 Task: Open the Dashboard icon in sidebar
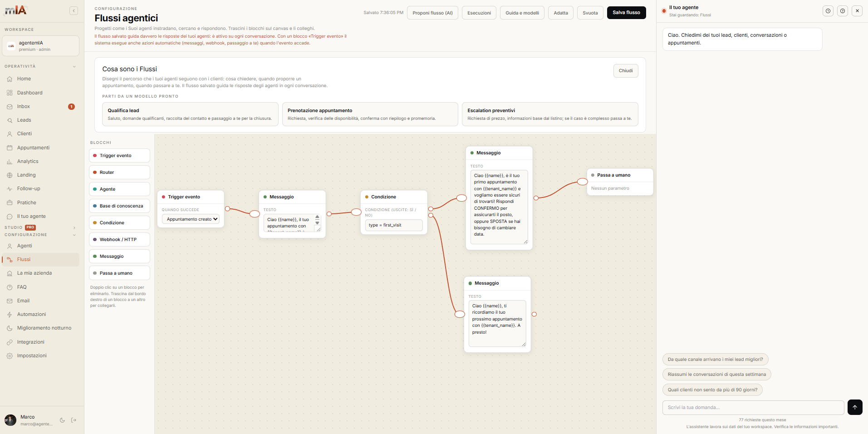[10, 93]
